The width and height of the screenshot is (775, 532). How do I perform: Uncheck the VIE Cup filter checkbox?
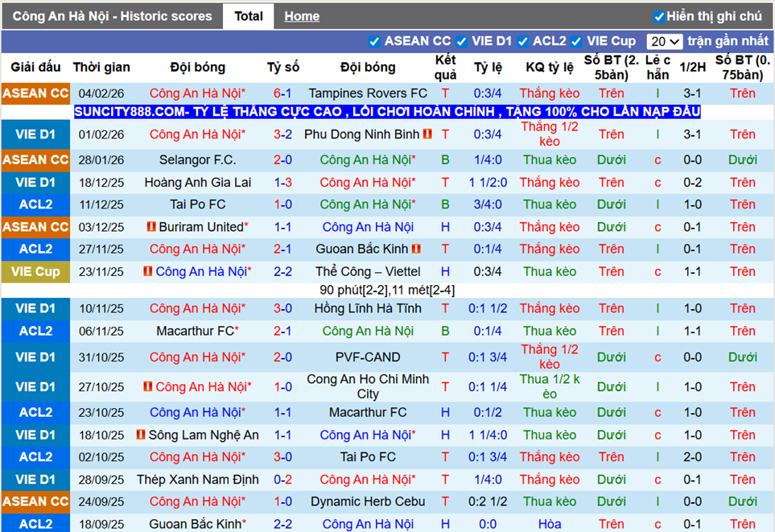click(x=575, y=42)
